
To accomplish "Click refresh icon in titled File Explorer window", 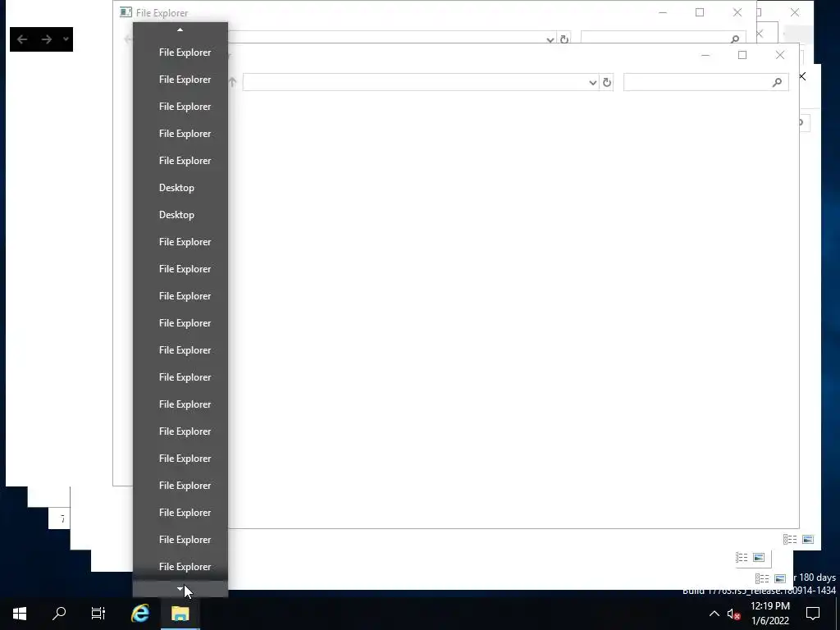I will [x=564, y=39].
